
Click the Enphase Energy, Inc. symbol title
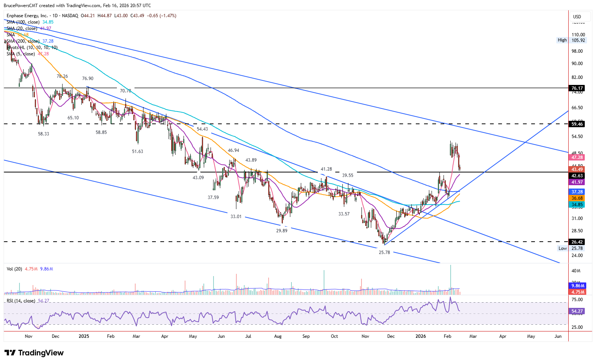tap(27, 16)
